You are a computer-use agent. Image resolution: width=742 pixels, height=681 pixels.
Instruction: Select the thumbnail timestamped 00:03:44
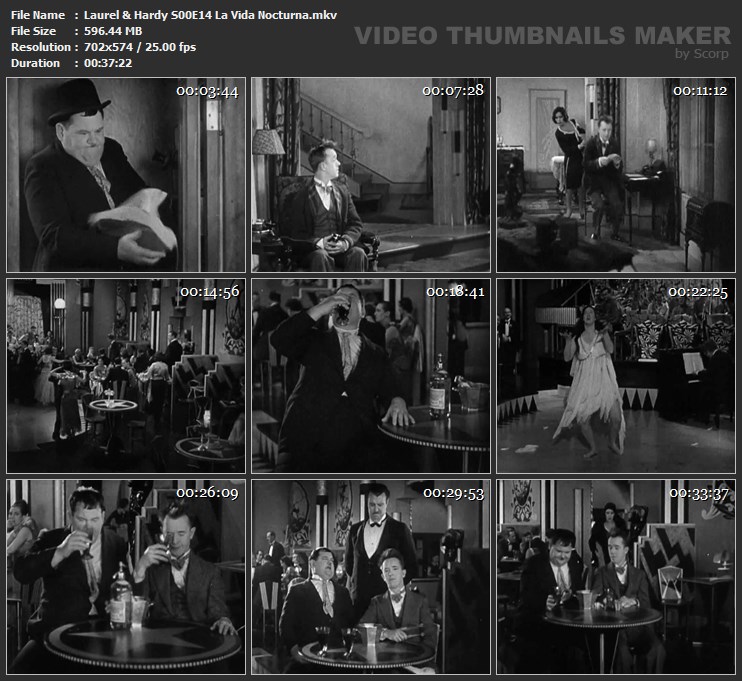click(126, 175)
